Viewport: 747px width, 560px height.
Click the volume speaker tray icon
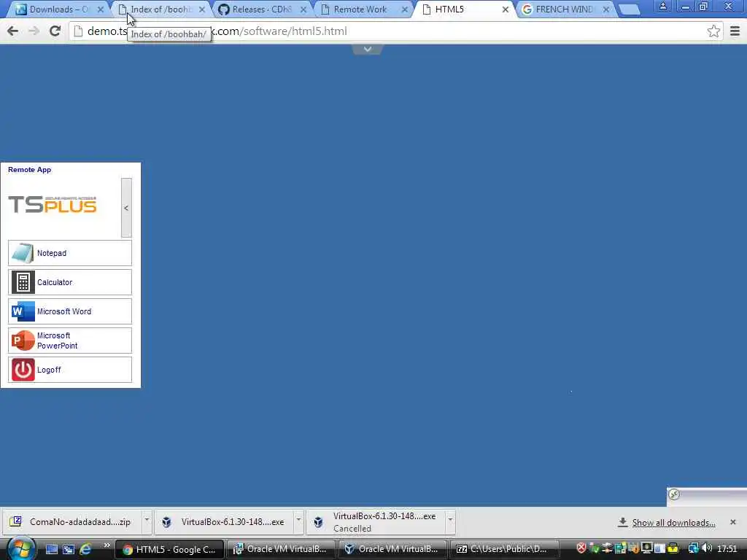click(708, 548)
